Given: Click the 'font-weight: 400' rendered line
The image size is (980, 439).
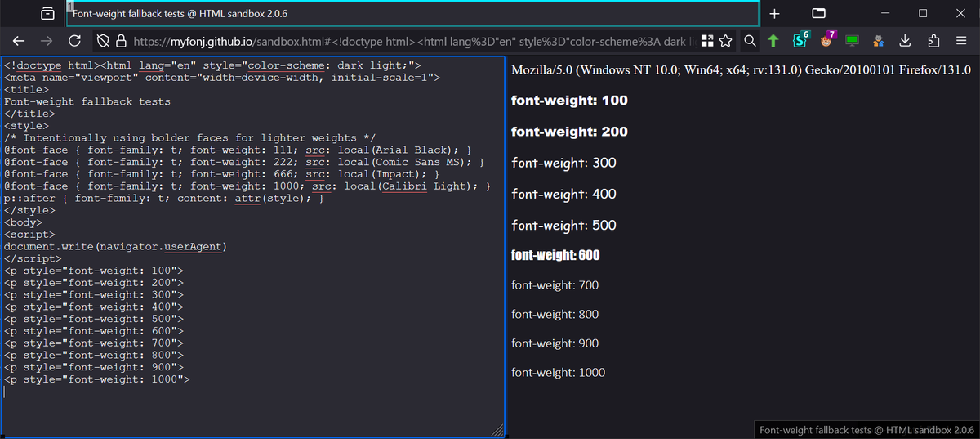Looking at the screenshot, I should pos(563,194).
